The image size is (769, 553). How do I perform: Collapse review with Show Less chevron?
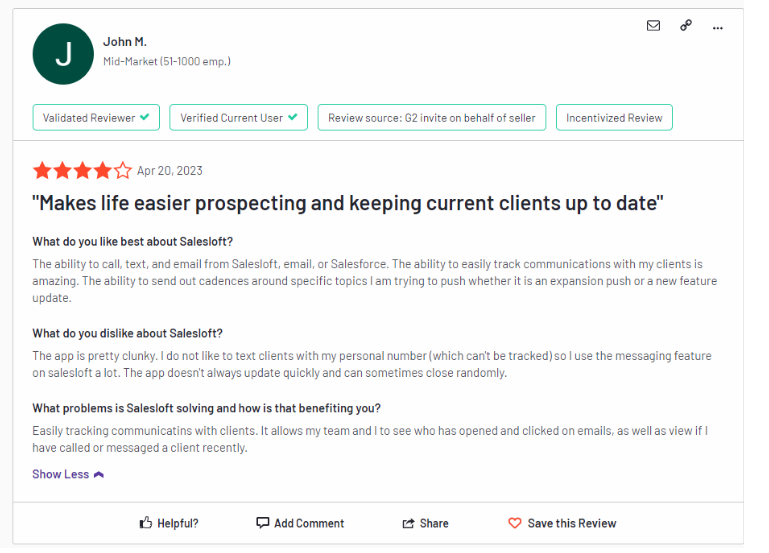[99, 475]
